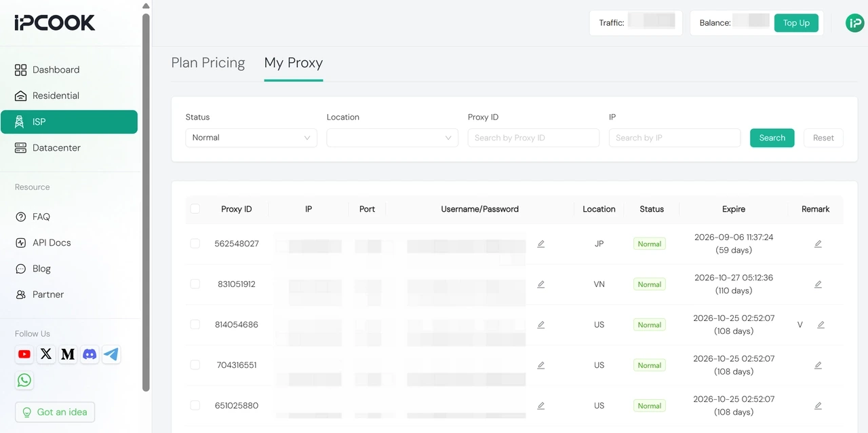Viewport: 868px width, 433px height.
Task: Open the X (Twitter) social icon
Action: point(46,354)
